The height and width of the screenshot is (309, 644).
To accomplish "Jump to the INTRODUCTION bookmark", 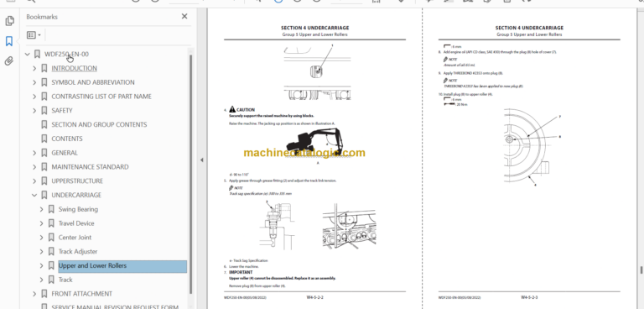I will [75, 68].
